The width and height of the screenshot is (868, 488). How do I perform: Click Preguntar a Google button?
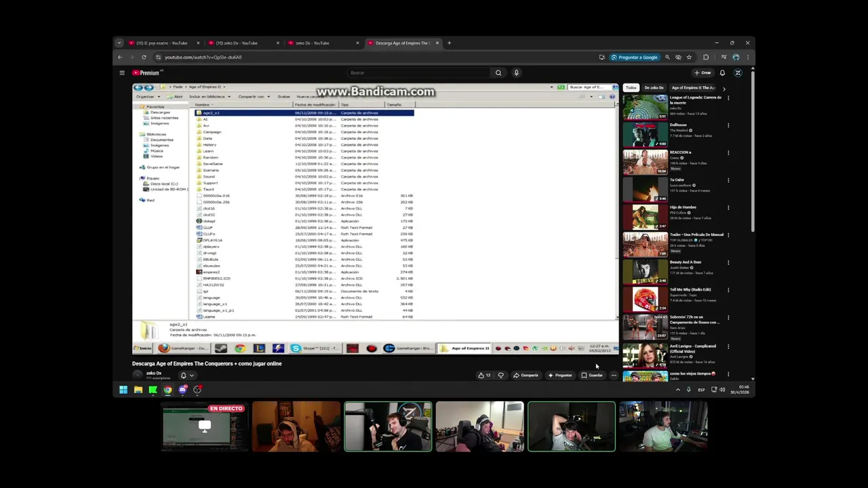coord(635,57)
